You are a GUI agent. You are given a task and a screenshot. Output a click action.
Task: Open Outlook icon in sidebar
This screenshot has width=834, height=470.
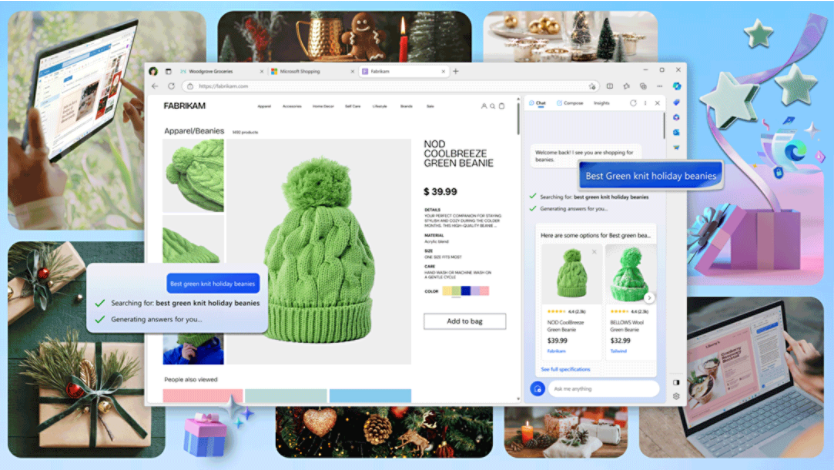(677, 132)
